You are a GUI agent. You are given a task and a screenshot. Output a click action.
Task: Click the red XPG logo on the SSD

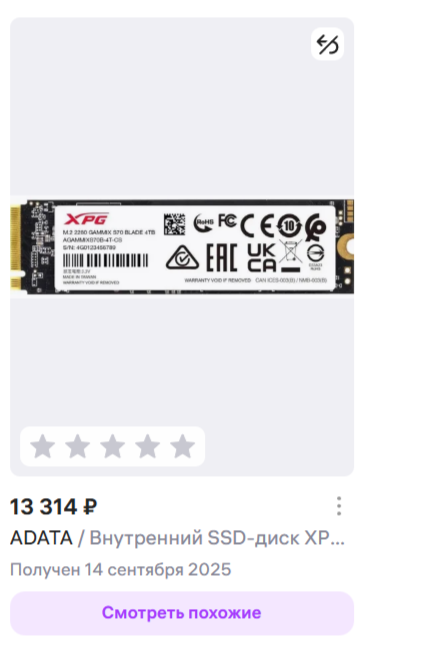coord(86,219)
